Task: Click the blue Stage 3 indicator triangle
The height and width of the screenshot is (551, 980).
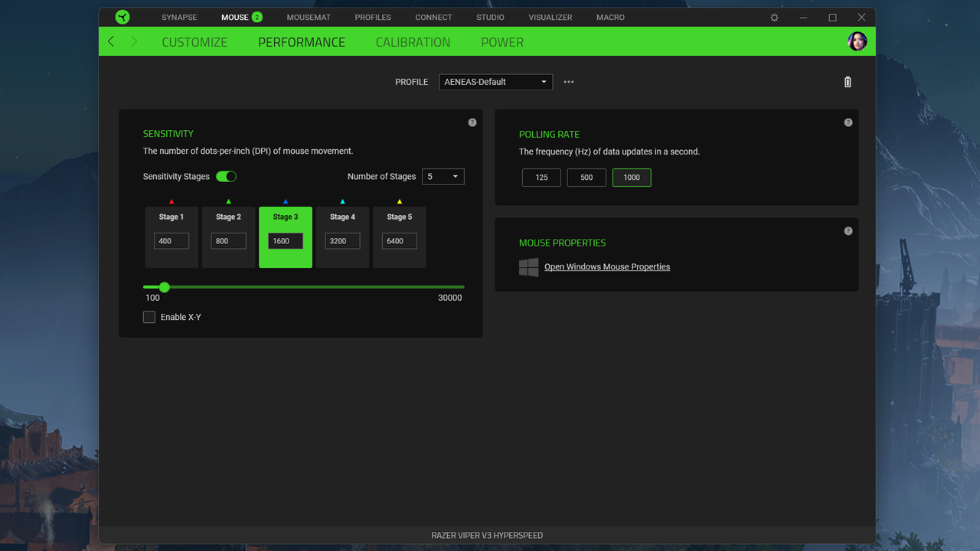Action: tap(286, 201)
